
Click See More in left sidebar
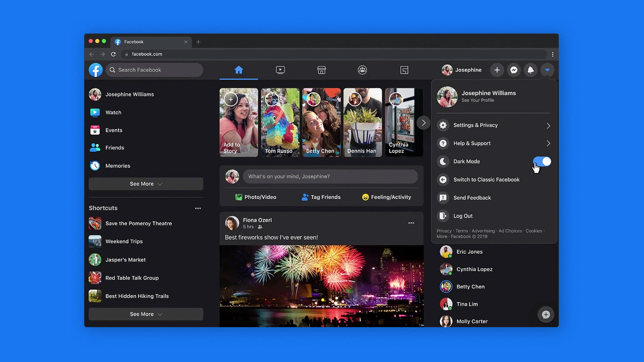[146, 183]
